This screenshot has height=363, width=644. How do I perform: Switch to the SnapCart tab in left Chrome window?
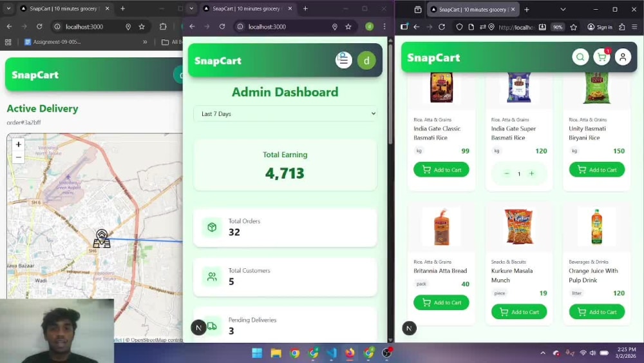click(x=64, y=8)
